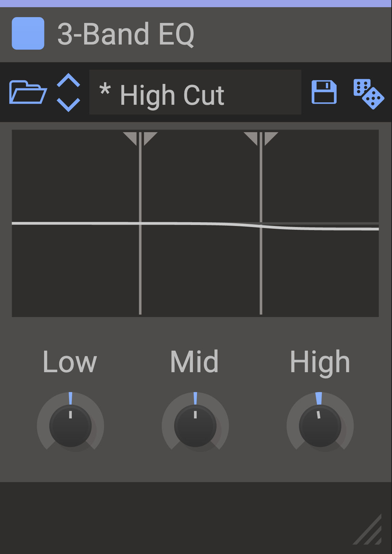Click the High gain knob
This screenshot has height=554, width=392.
click(320, 426)
